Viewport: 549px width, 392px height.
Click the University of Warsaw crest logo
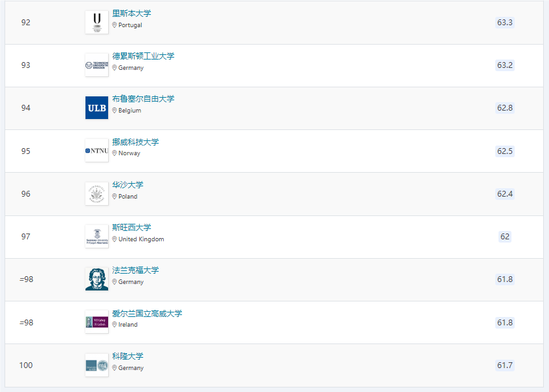(96, 194)
